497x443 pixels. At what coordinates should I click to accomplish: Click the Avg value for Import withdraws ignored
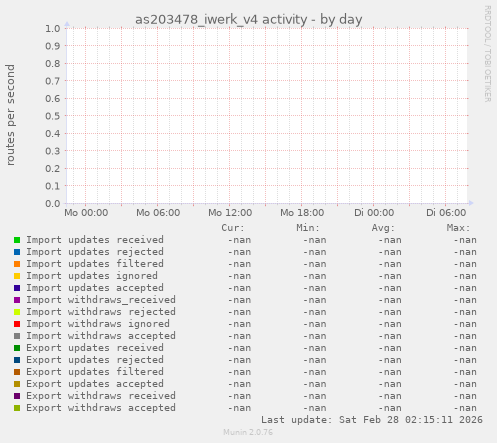pyautogui.click(x=390, y=324)
